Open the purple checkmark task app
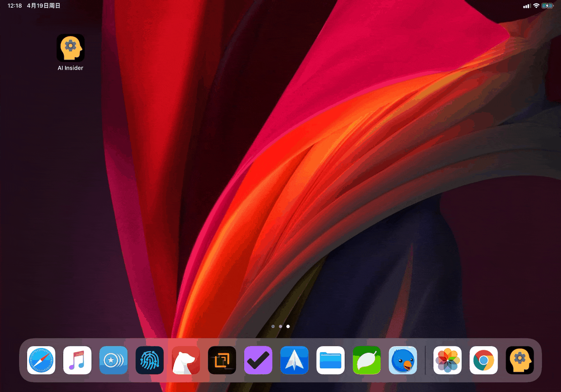561x392 pixels. click(x=258, y=360)
